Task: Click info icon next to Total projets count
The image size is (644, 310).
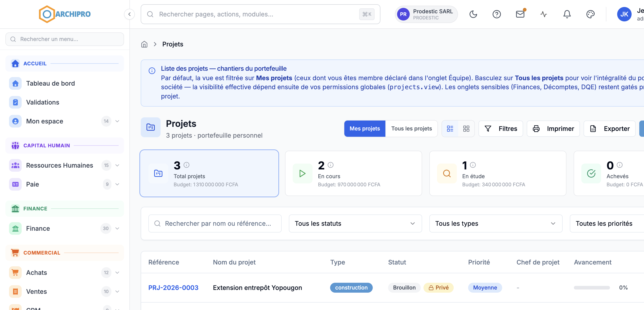Action: [186, 165]
